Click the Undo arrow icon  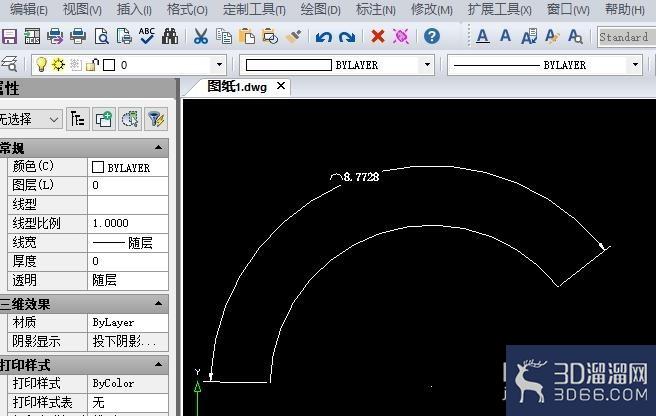coord(323,37)
